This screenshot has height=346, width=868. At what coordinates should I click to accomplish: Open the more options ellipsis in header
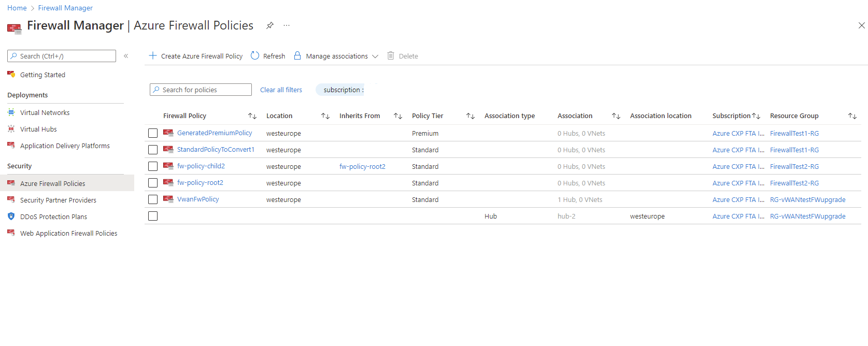pyautogui.click(x=287, y=25)
